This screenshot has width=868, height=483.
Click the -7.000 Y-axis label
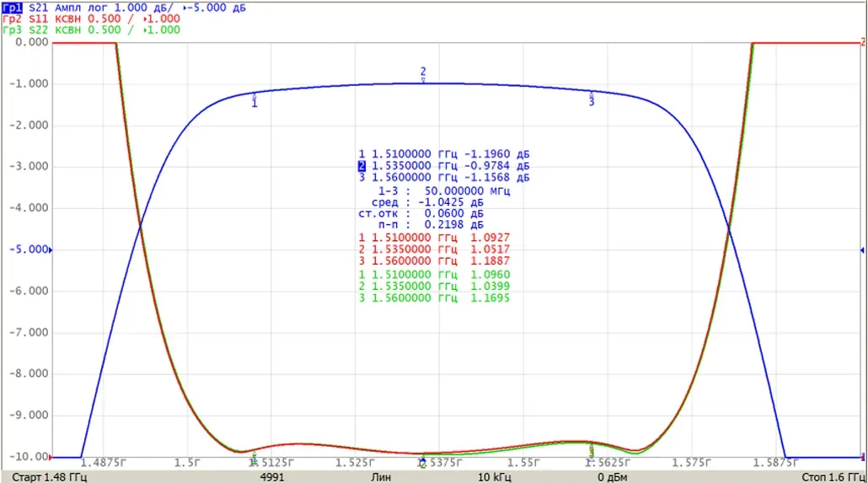click(29, 332)
